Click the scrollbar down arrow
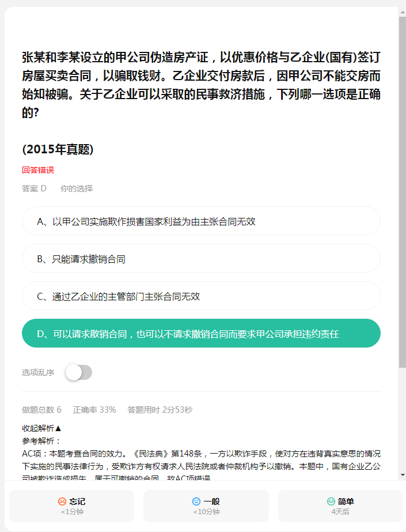 coord(403,475)
